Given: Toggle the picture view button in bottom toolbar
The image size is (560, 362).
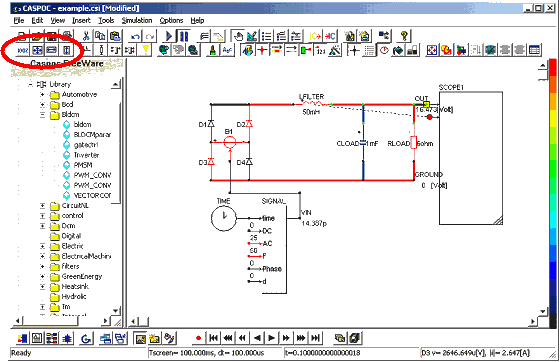Looking at the screenshot, I should coord(140,338).
